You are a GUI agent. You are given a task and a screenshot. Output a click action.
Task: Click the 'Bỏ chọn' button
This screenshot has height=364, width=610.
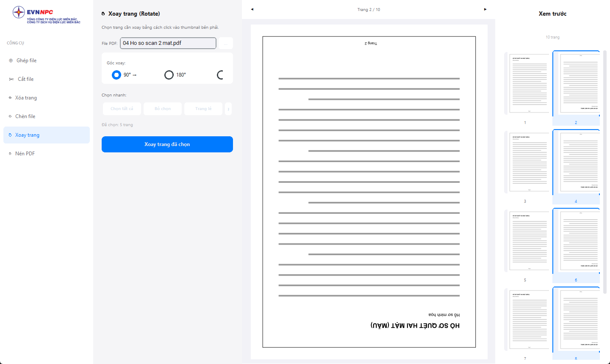(x=163, y=109)
